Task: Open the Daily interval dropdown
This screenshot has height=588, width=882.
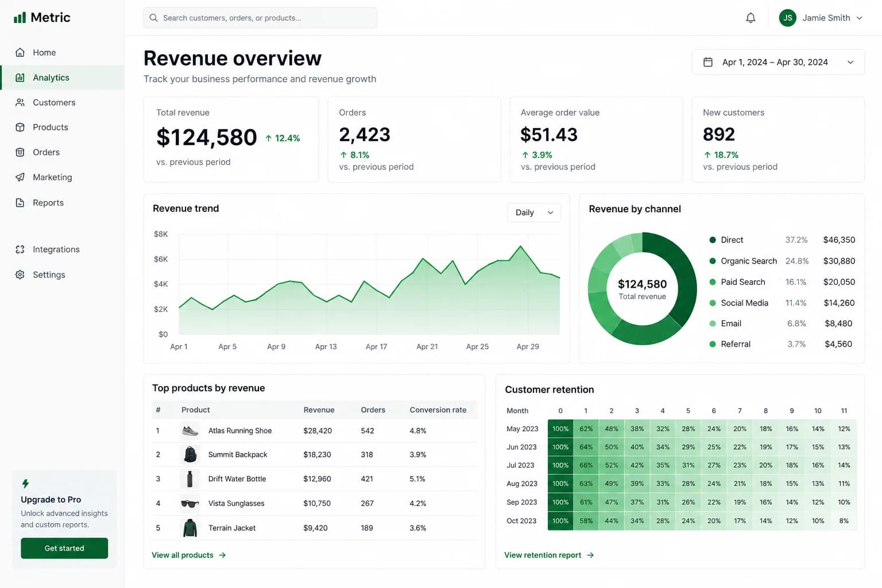Action: pos(534,212)
